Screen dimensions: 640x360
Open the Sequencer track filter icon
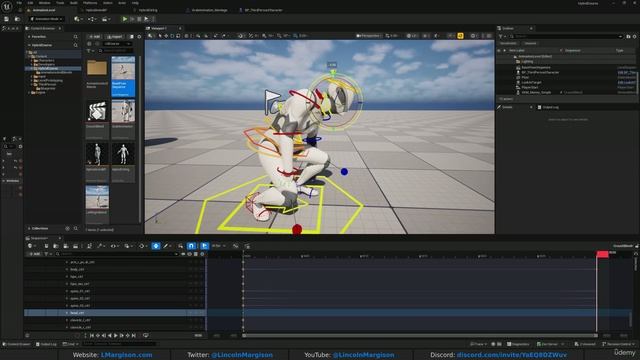47,254
